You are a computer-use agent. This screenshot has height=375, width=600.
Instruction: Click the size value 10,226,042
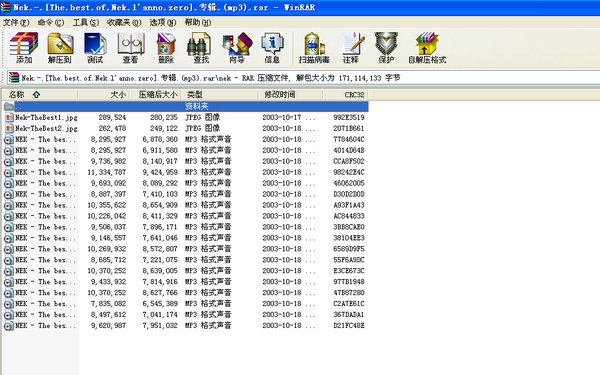click(x=107, y=216)
